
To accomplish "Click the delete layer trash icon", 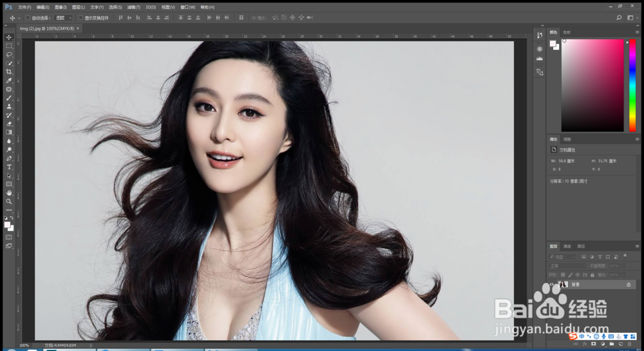I will click(x=629, y=344).
